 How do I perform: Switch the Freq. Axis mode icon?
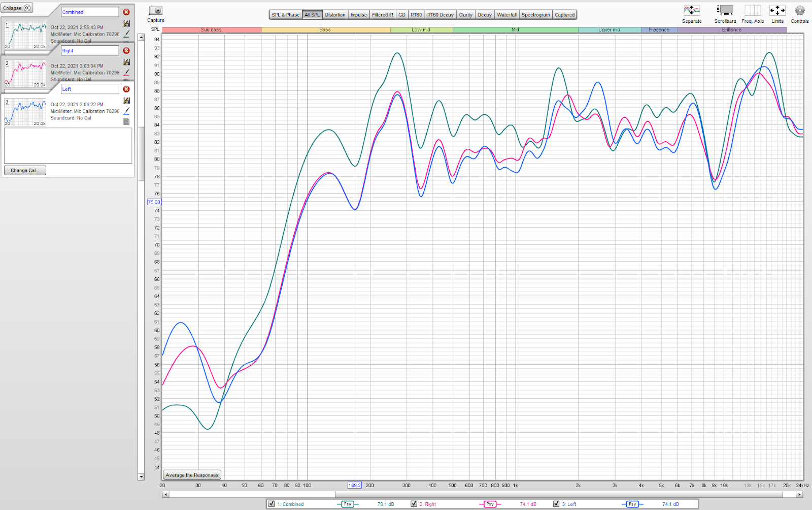pyautogui.click(x=753, y=11)
